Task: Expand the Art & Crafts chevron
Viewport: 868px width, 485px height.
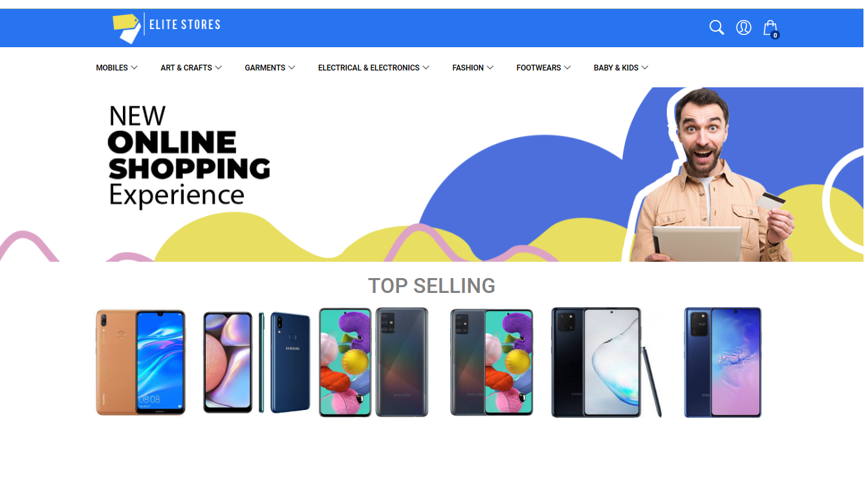Action: point(219,67)
